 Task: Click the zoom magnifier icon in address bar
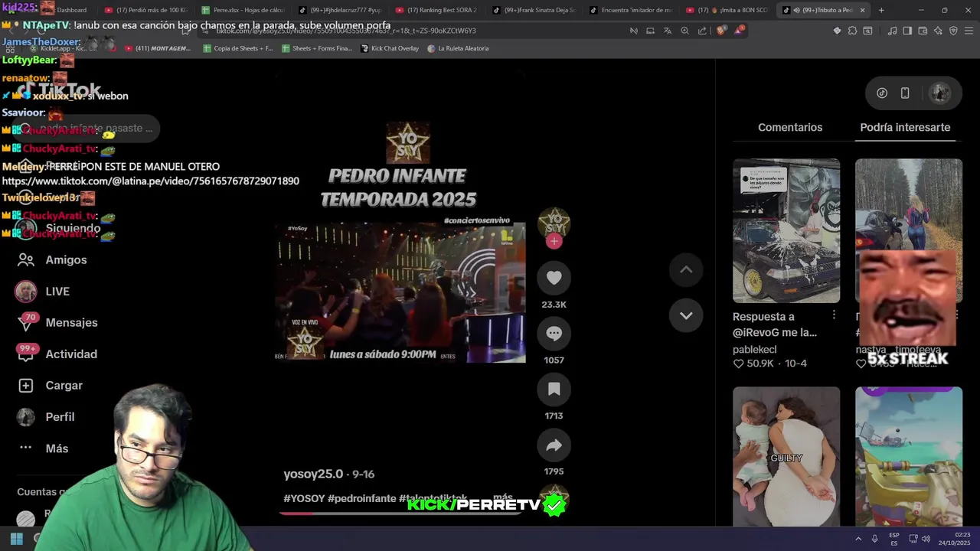(685, 31)
